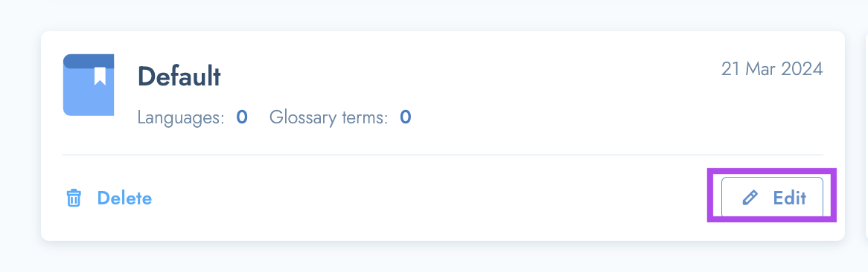
Task: Click the page background above the card
Action: [443, 14]
